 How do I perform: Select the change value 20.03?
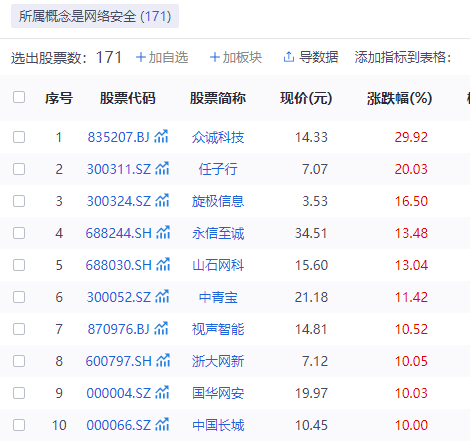click(411, 169)
